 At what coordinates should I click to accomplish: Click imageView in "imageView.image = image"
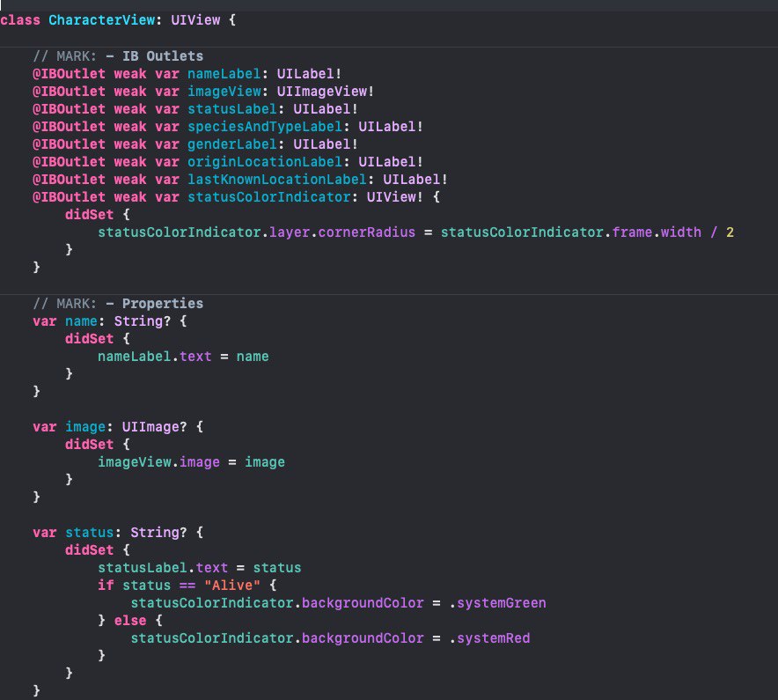pyautogui.click(x=135, y=462)
